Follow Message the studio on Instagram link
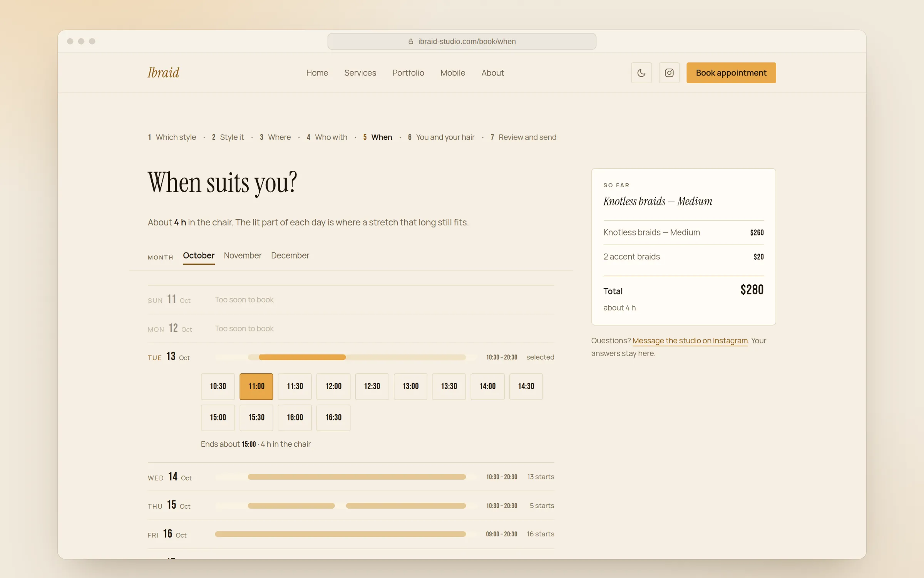Screen dimensions: 924x578 click(x=690, y=341)
